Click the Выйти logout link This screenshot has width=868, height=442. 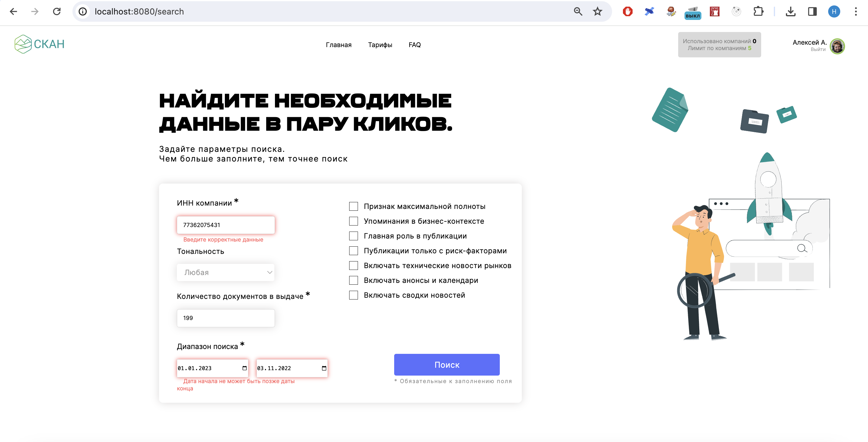(x=818, y=50)
